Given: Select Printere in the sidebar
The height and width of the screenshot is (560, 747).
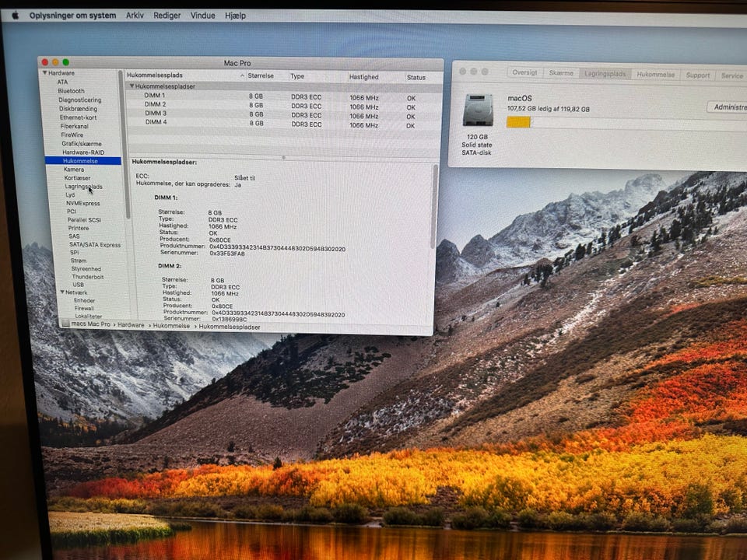Looking at the screenshot, I should [x=79, y=228].
